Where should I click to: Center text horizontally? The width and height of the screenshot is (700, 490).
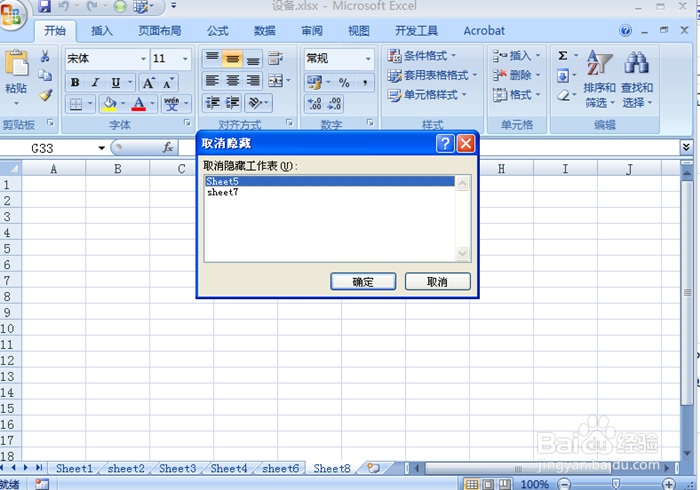coord(233,81)
